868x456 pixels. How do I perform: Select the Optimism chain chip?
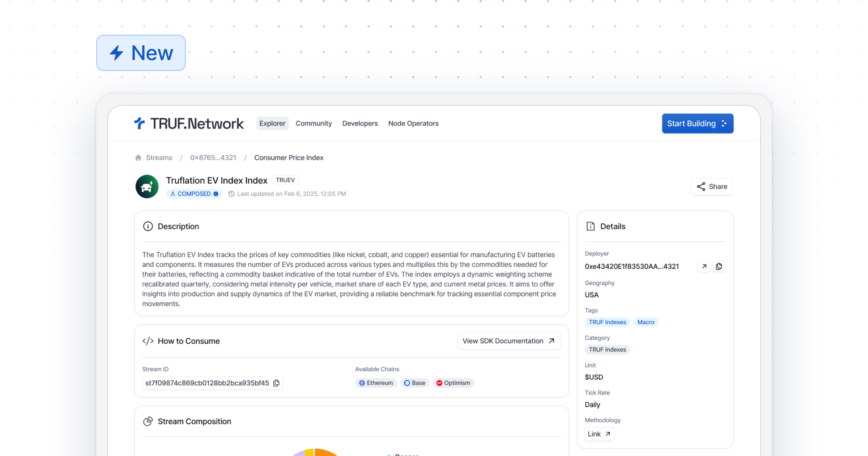[454, 383]
